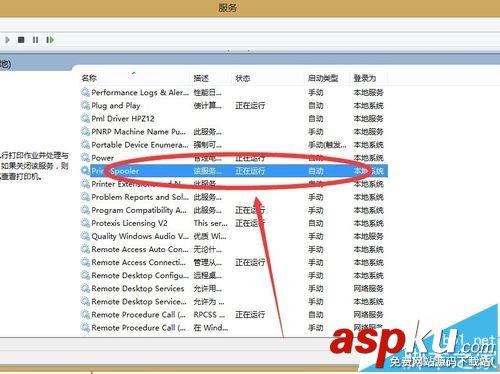
Task: Click the '优质 Wi...' description cell
Action: coord(210,236)
